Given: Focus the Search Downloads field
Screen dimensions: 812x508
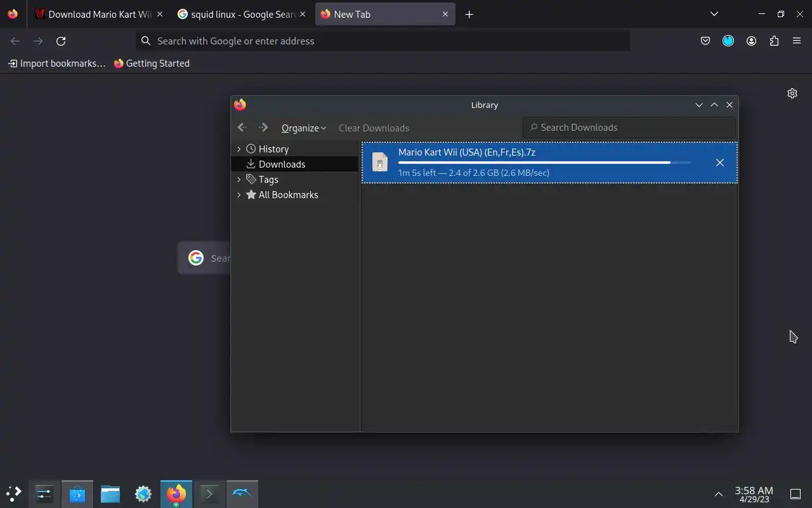Looking at the screenshot, I should pos(629,128).
